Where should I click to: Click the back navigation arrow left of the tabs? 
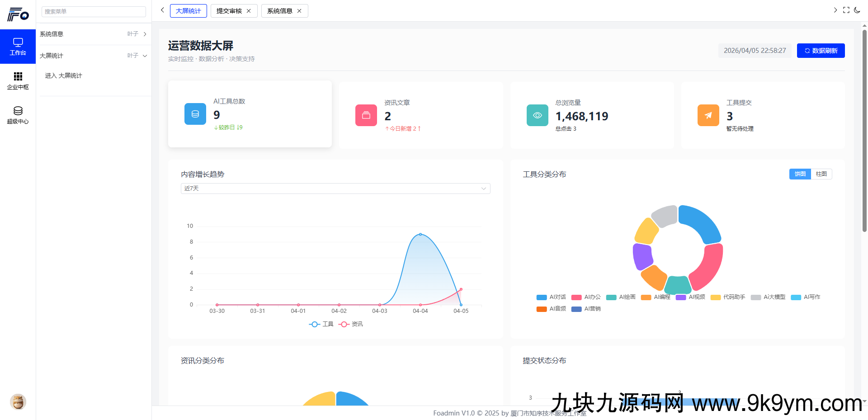click(162, 10)
